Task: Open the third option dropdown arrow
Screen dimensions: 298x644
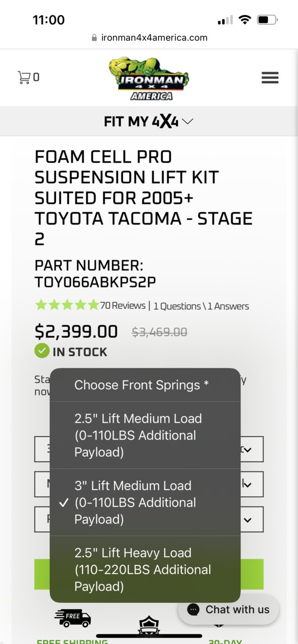Action: click(x=248, y=520)
